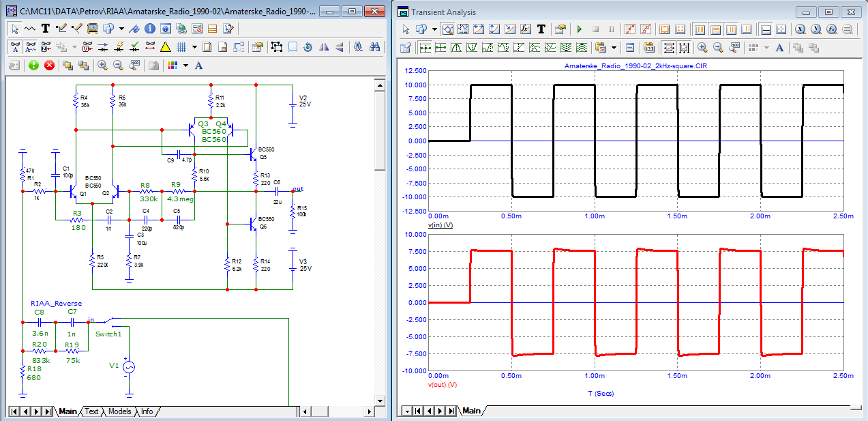Switch to the Text tab

91,411
